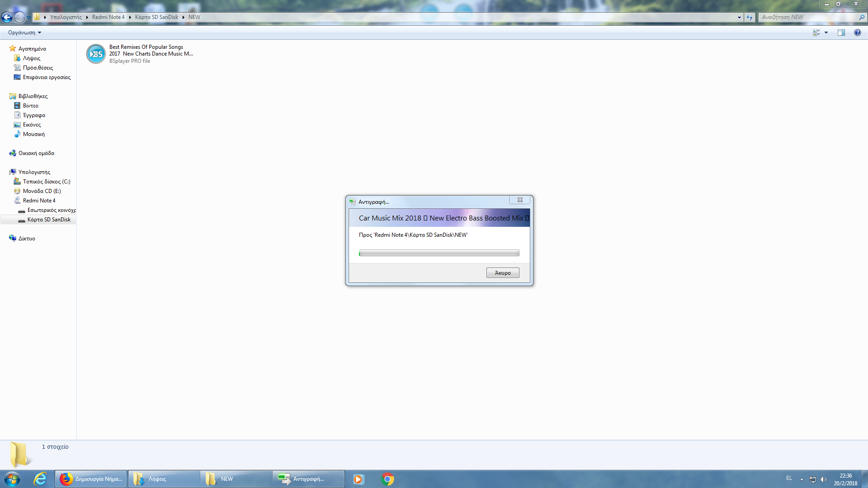
Task: Click Redmi Note 4 in the address breadcrumb
Action: click(108, 17)
